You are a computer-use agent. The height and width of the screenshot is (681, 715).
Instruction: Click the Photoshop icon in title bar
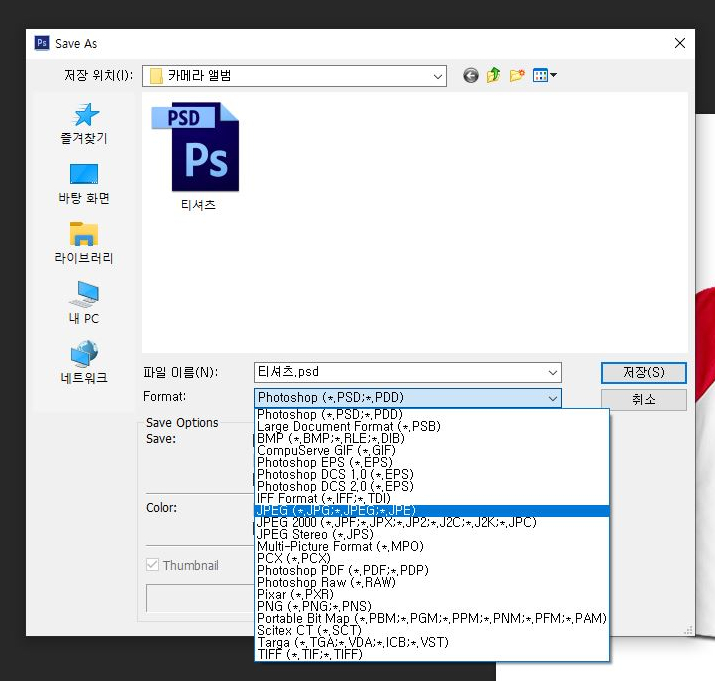[x=42, y=43]
